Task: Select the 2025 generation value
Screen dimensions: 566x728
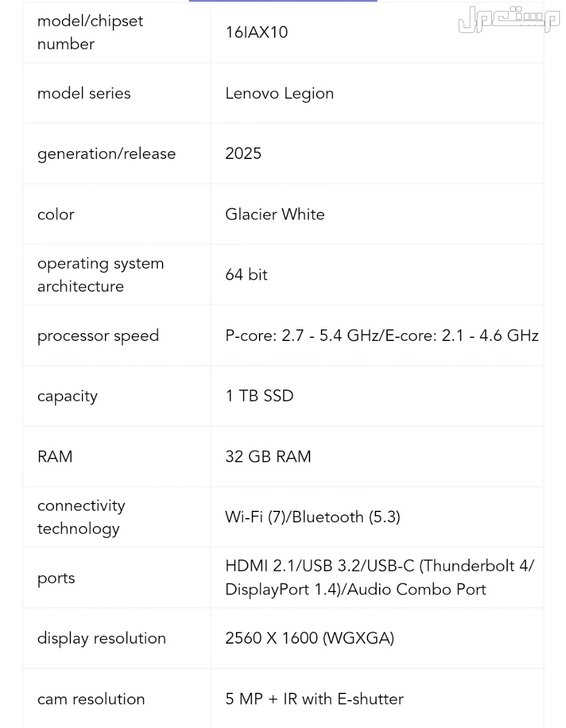Action: [x=243, y=153]
